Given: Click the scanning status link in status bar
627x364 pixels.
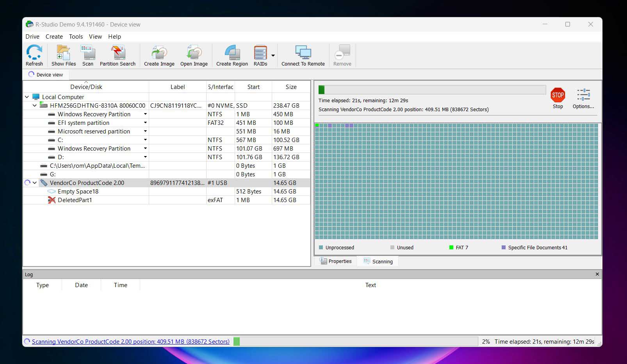Looking at the screenshot, I should (x=130, y=342).
